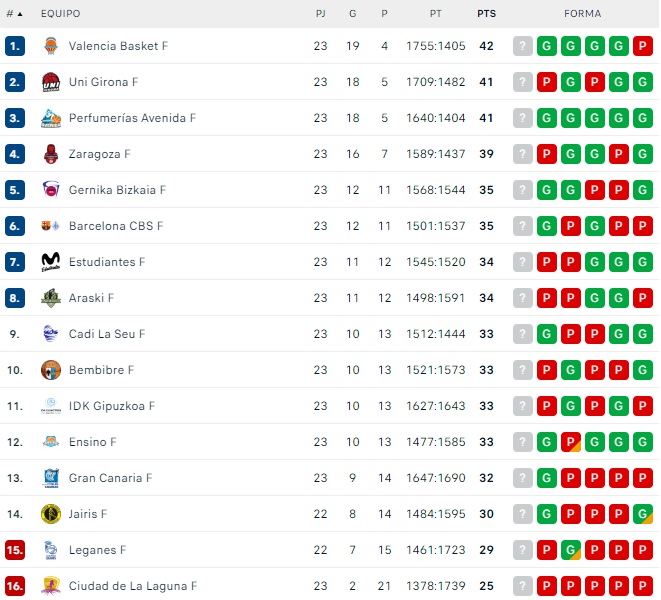The height and width of the screenshot is (600, 661).
Task: Click the Valencia Basket F team logo
Action: pos(51,46)
